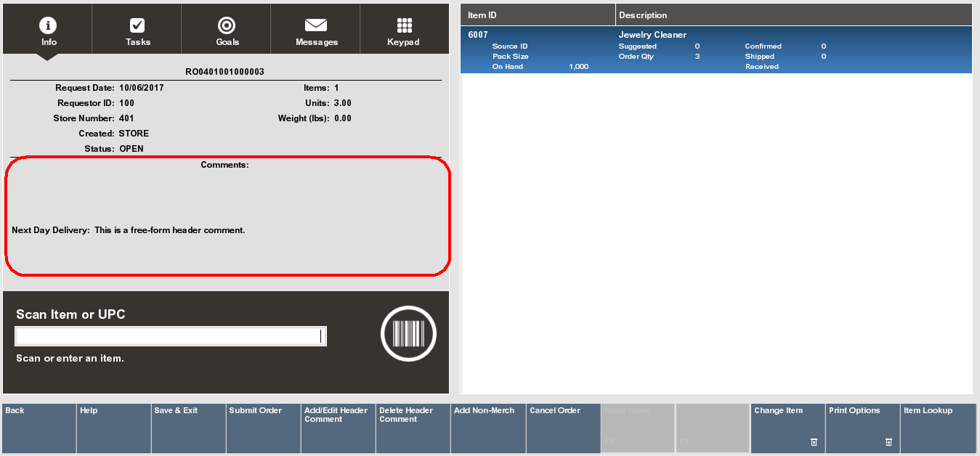The width and height of the screenshot is (980, 456).
Task: Open the Goals tab
Action: tap(227, 28)
